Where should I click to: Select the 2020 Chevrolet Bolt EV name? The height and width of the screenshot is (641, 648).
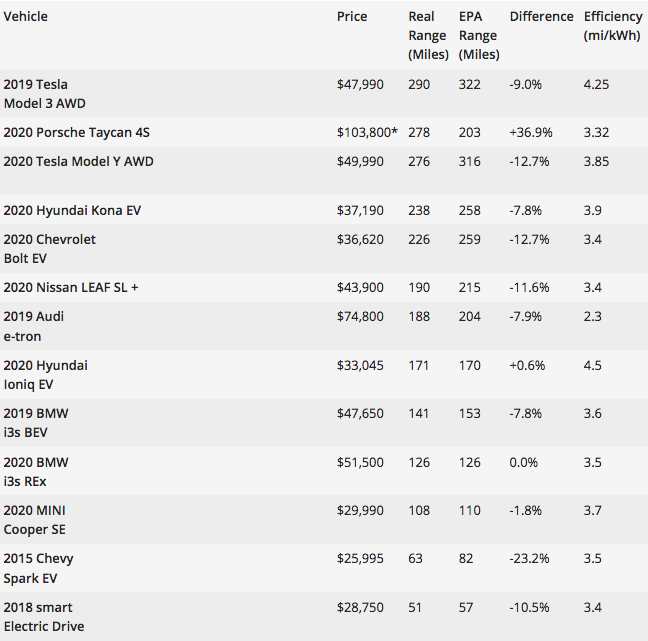(50, 248)
